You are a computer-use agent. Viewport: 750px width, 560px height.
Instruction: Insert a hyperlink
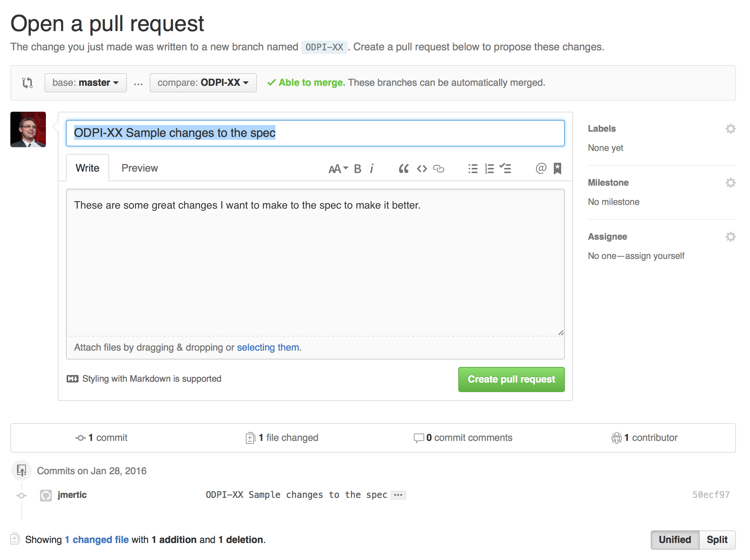[439, 168]
